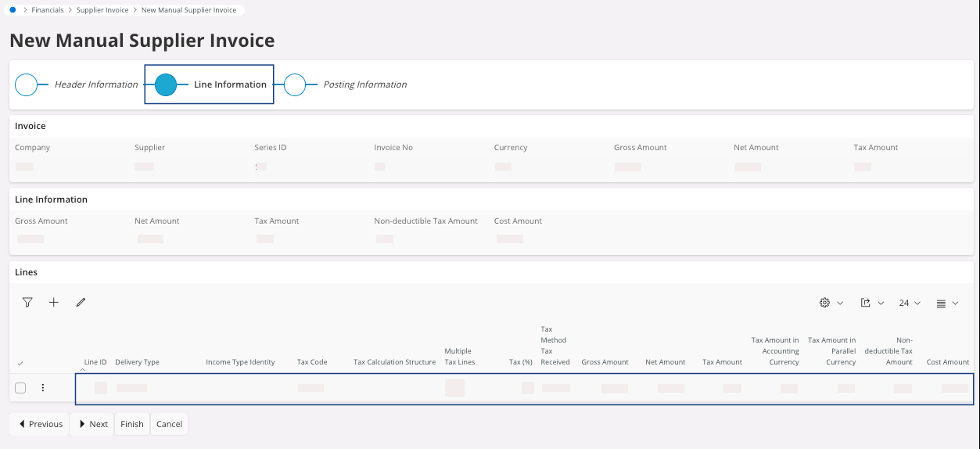This screenshot has height=449, width=980.
Task: Select the Line Information step
Action: [x=166, y=84]
